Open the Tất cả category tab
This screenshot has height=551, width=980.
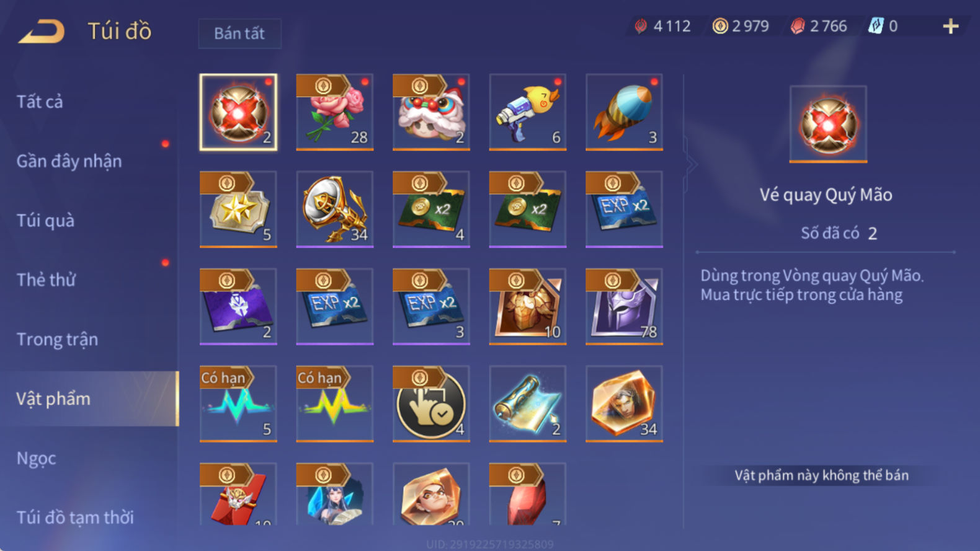40,102
